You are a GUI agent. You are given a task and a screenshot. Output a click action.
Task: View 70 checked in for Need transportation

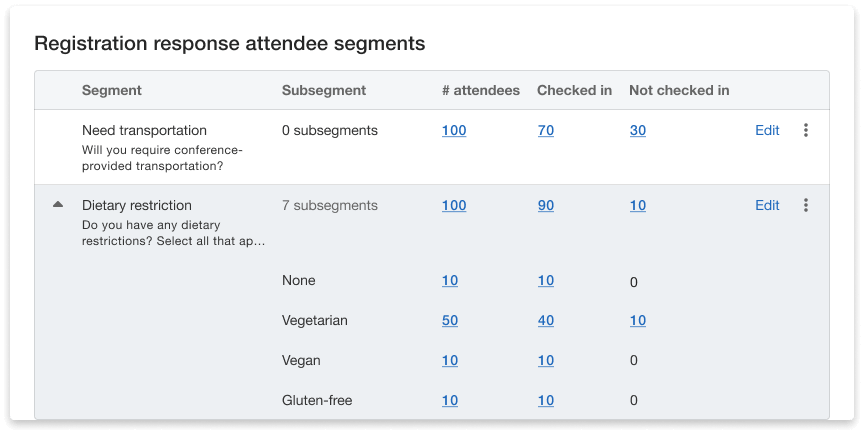[546, 131]
